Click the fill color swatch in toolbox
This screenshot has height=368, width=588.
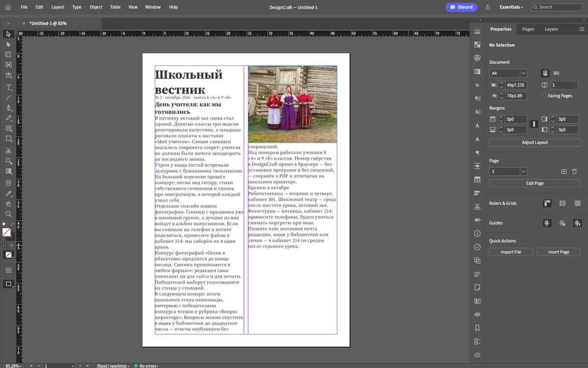pyautogui.click(x=6, y=232)
